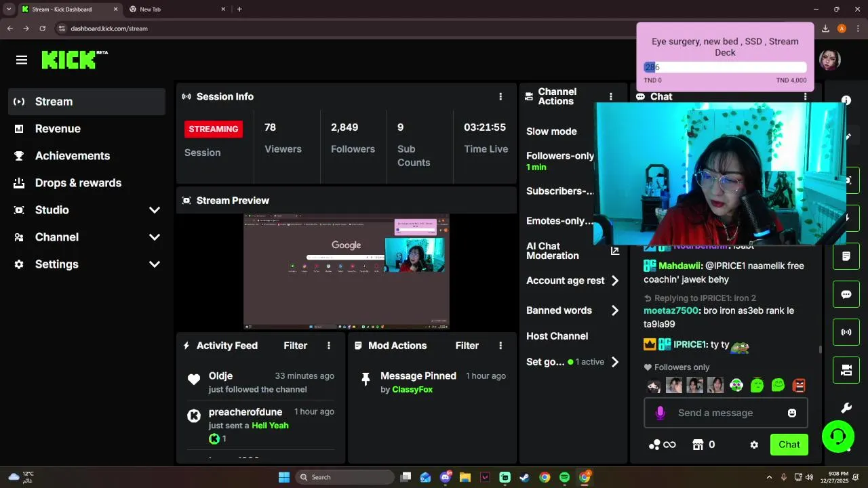Open a new browser tab with plus button
Viewport: 868px width, 488px height.
point(239,9)
